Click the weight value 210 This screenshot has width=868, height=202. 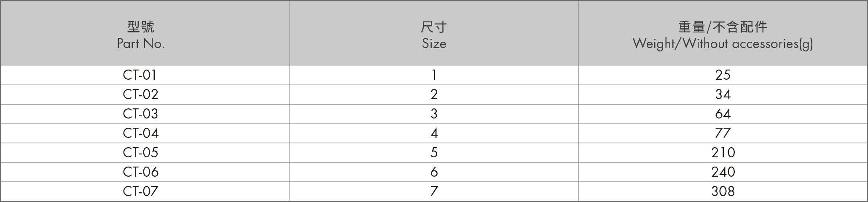pyautogui.click(x=723, y=153)
